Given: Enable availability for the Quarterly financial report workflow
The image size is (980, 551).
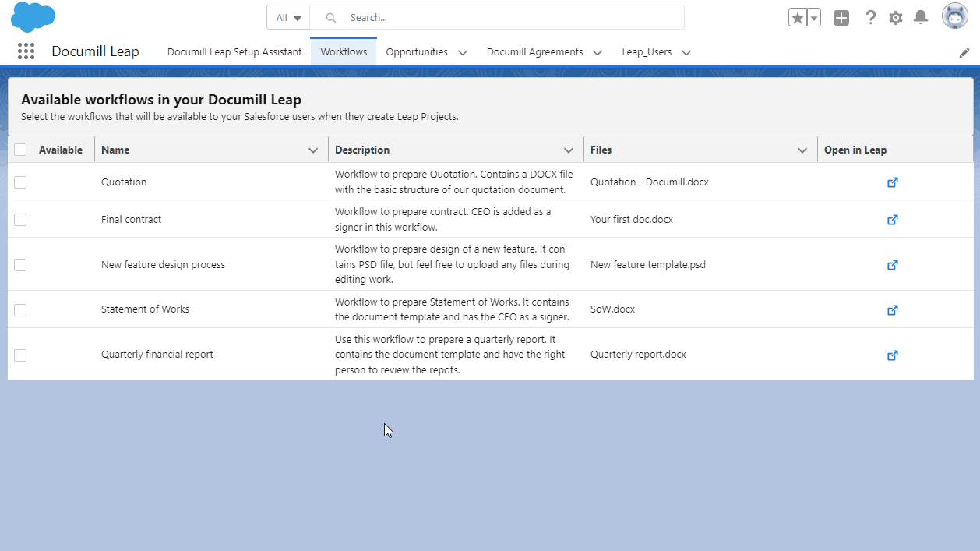Looking at the screenshot, I should click(x=20, y=355).
